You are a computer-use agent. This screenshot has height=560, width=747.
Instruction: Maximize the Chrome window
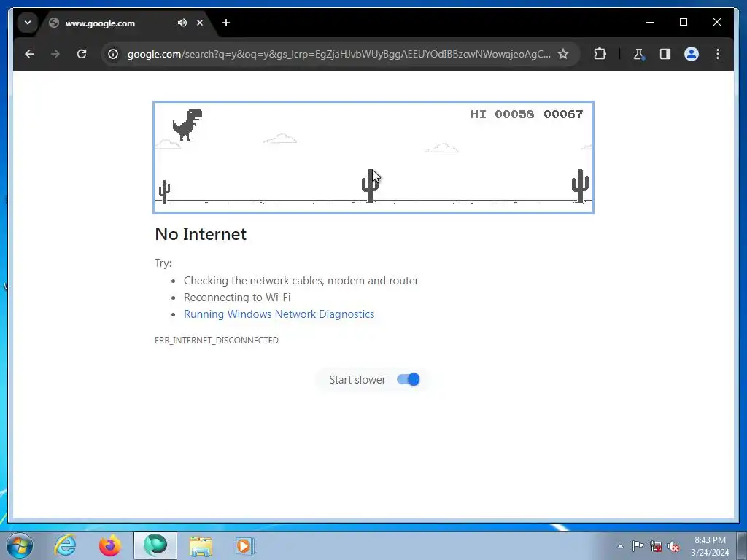click(x=683, y=22)
